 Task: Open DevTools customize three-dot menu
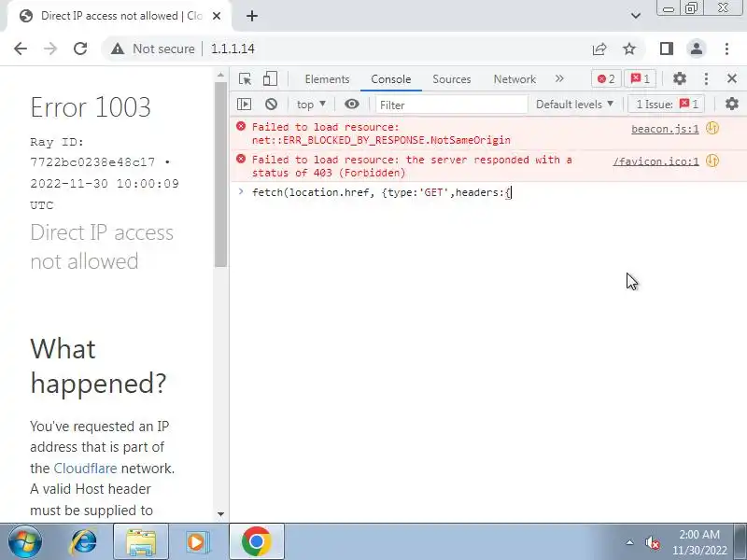706,78
